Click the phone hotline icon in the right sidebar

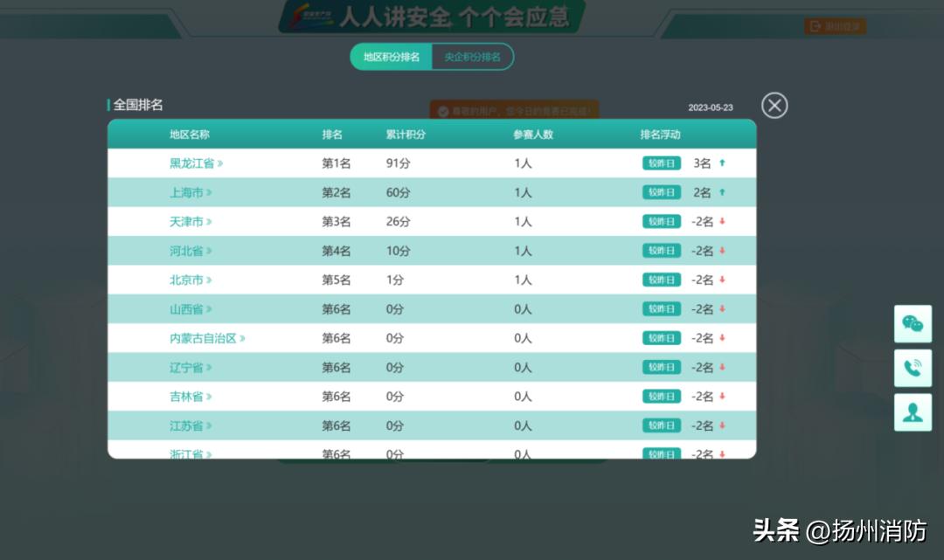(913, 368)
